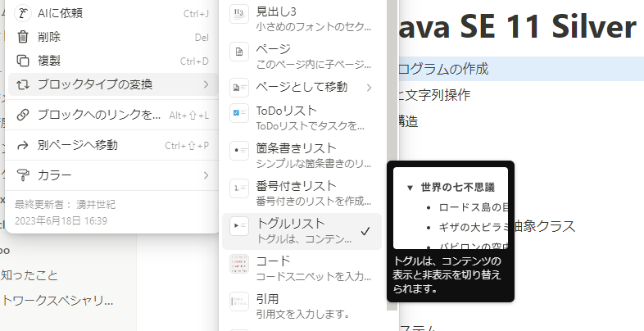Convert block to ToDoリスト
The width and height of the screenshot is (644, 331).
pyautogui.click(x=302, y=118)
